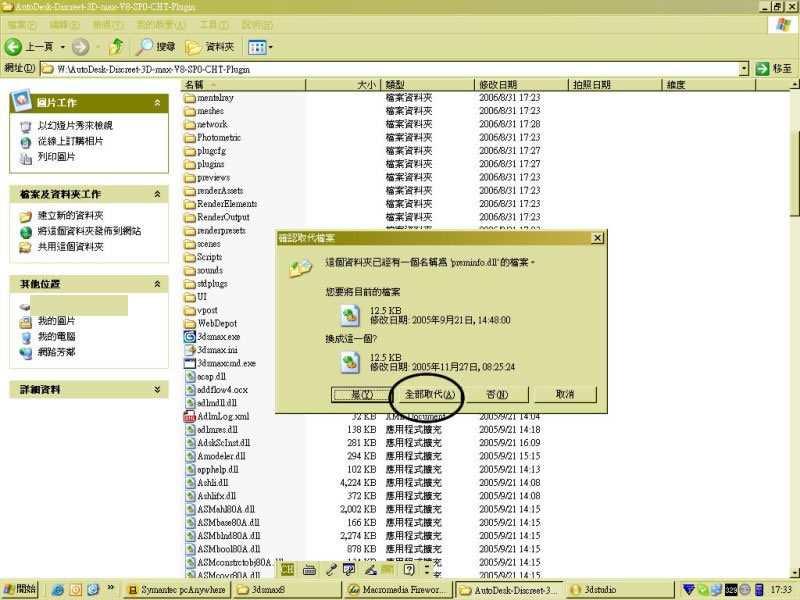Screen dimensions: 800x600
Task: Open 我的圖片 My Pictures link
Action: click(x=56, y=321)
